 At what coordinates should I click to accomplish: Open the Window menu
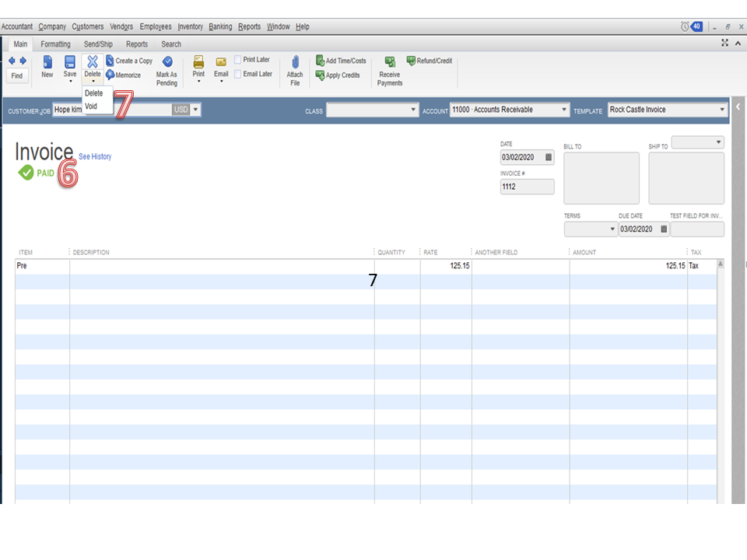pyautogui.click(x=279, y=26)
